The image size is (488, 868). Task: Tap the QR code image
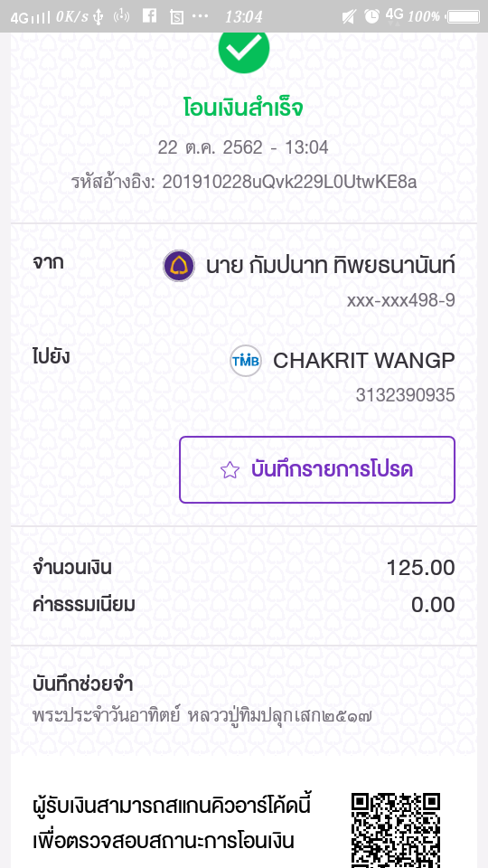(x=396, y=830)
